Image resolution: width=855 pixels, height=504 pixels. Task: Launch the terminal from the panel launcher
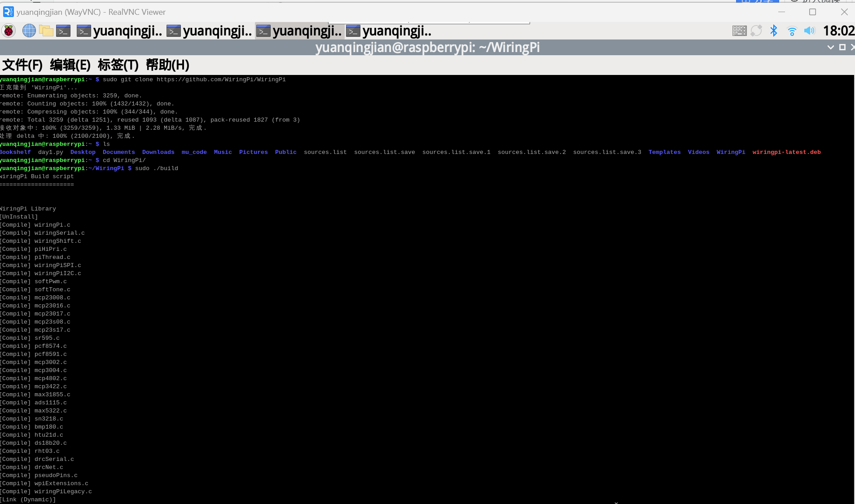click(x=63, y=31)
